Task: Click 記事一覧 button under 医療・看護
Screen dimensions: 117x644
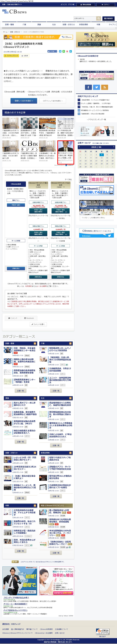Action: [21, 391]
